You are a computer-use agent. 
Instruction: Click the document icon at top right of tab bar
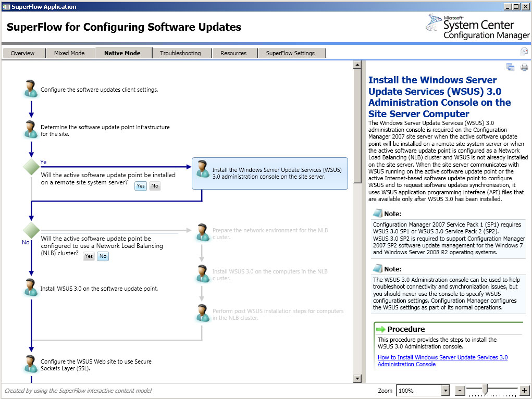(524, 51)
